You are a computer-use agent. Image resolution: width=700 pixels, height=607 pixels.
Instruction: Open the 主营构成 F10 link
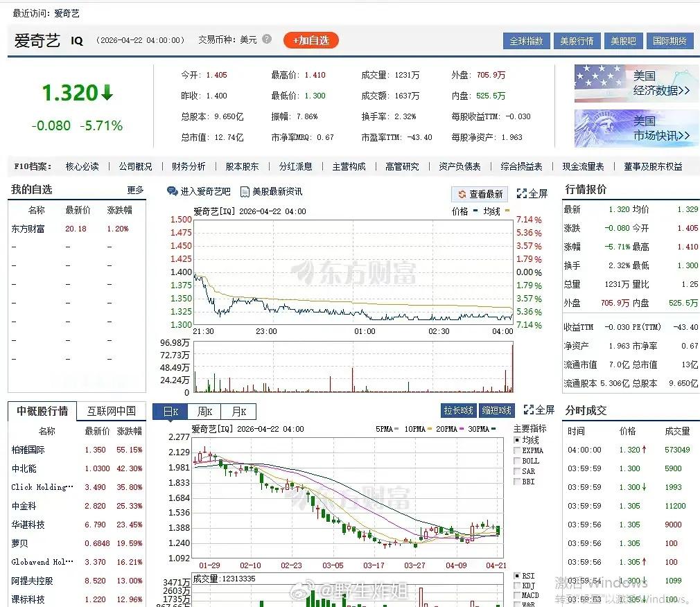349,166
